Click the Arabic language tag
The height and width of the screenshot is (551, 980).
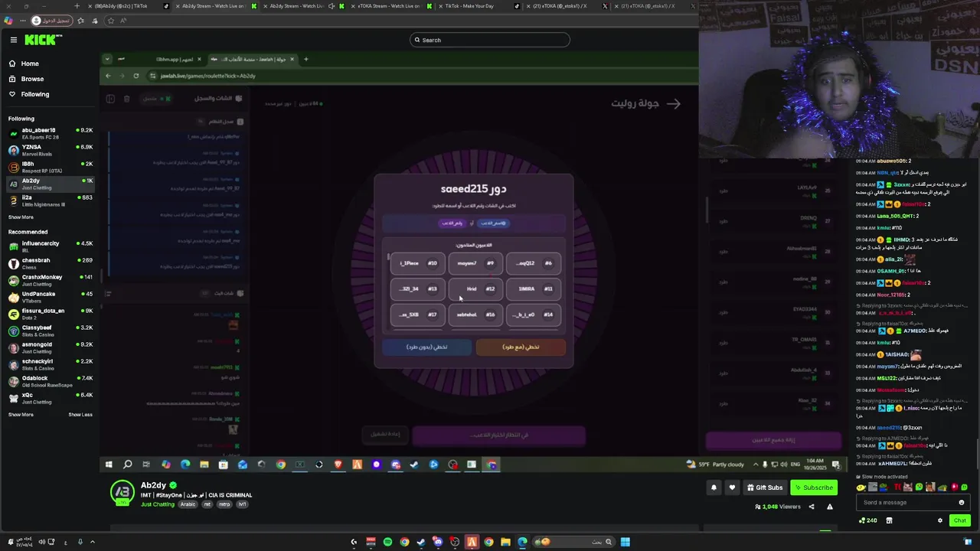pos(188,504)
